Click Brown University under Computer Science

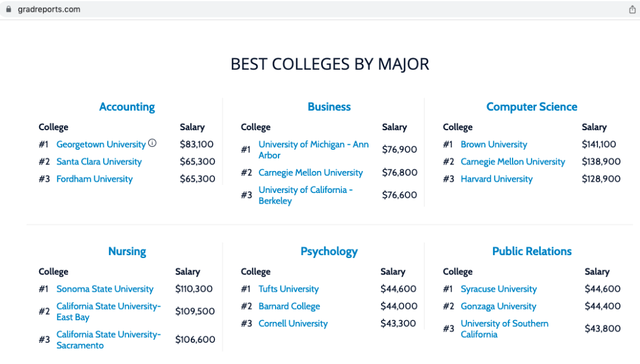coord(494,144)
